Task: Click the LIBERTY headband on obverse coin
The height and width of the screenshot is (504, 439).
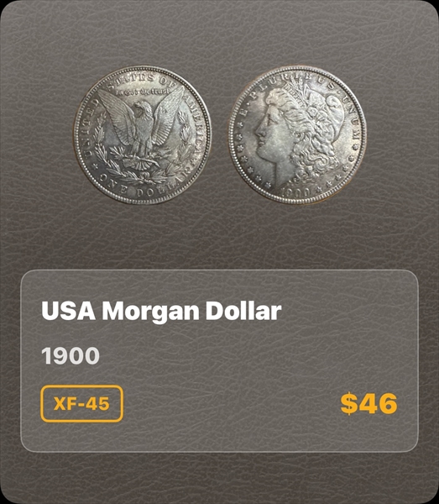Action: (297, 95)
